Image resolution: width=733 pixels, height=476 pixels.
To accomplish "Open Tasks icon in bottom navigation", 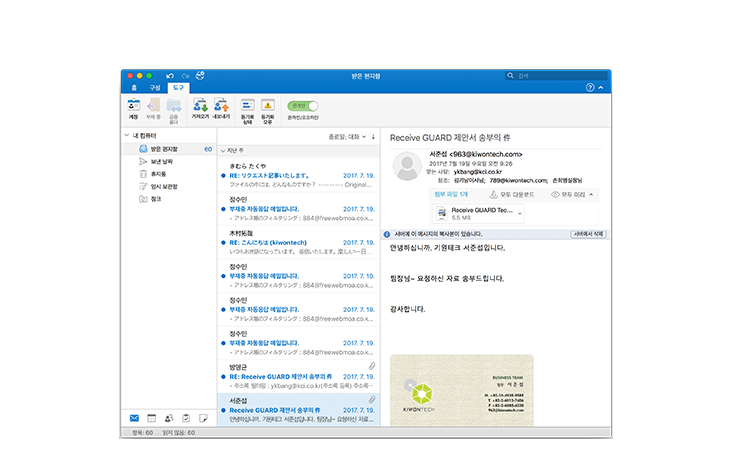I will pos(186,417).
